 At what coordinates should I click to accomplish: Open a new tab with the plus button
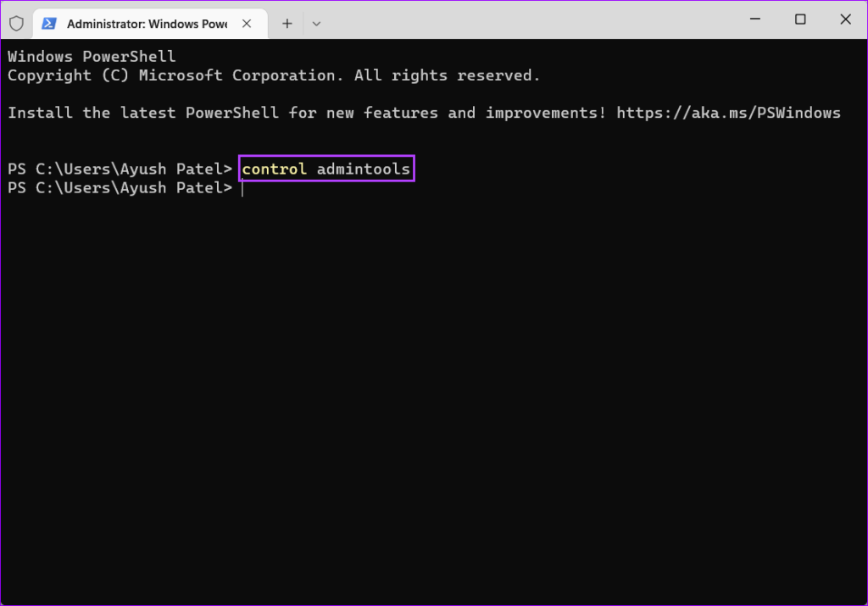click(x=287, y=24)
